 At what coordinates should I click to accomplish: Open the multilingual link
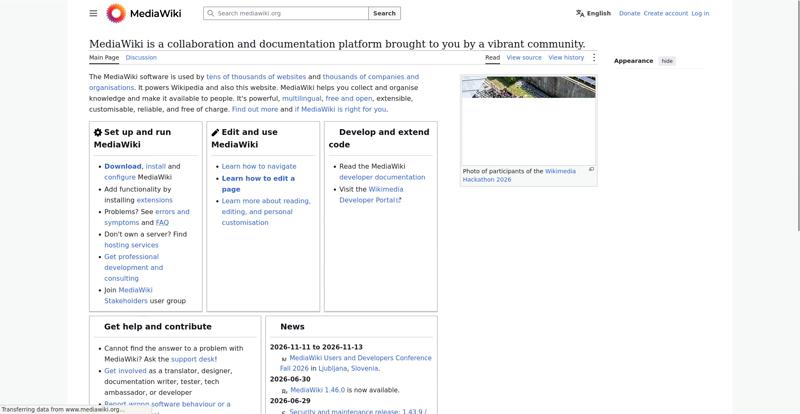[302, 99]
